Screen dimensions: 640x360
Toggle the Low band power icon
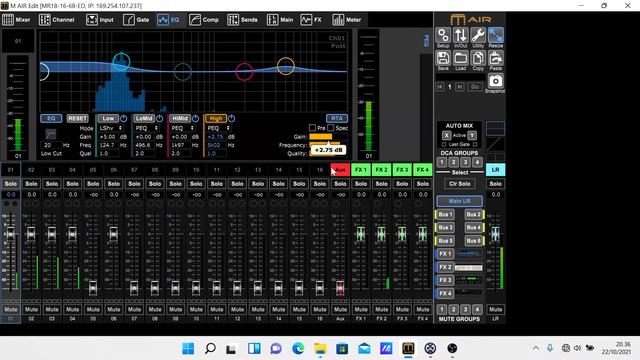point(124,118)
